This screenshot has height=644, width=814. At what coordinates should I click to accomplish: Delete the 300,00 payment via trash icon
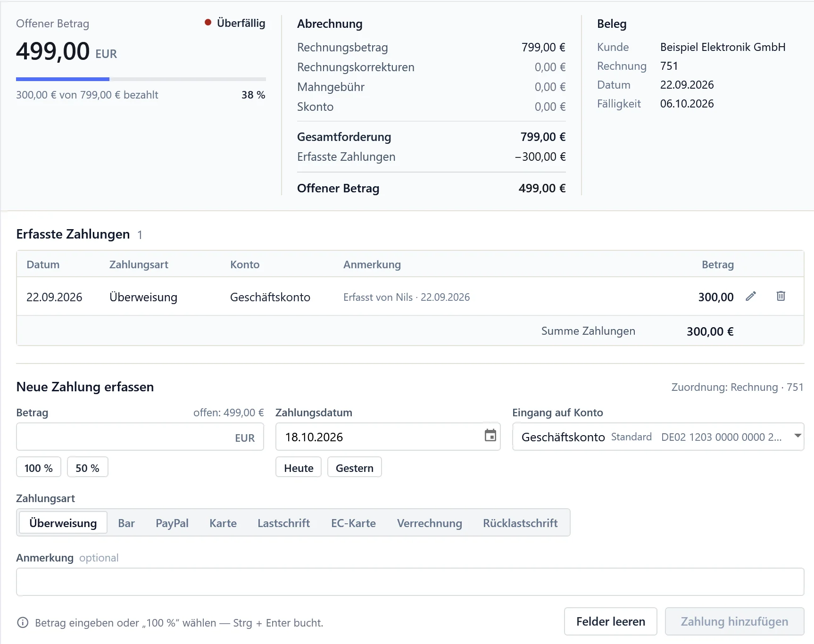point(781,296)
